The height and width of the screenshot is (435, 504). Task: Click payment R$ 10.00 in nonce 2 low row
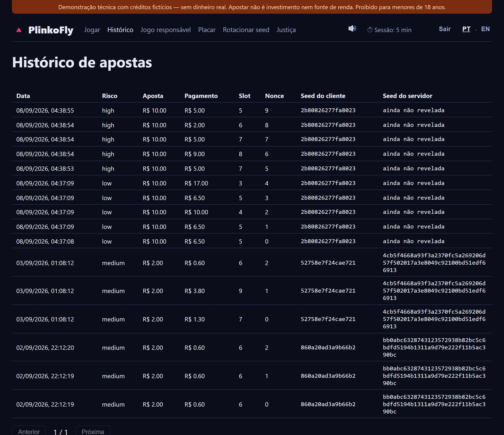[196, 212]
